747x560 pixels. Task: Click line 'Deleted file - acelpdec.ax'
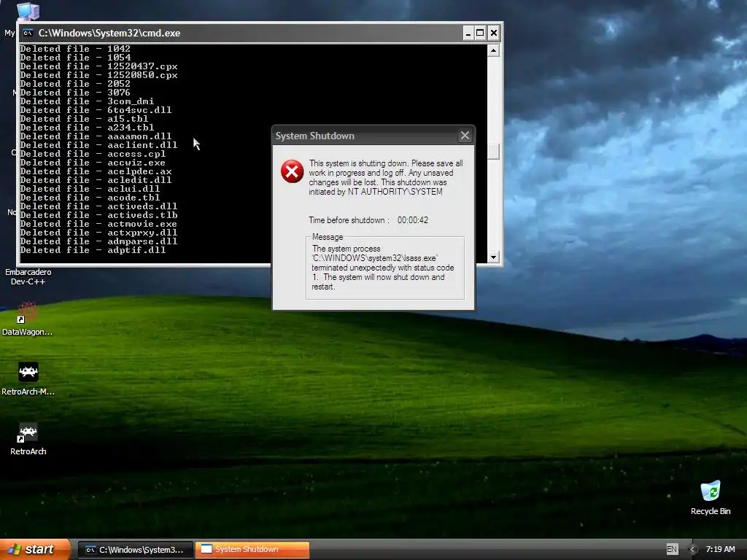click(96, 171)
